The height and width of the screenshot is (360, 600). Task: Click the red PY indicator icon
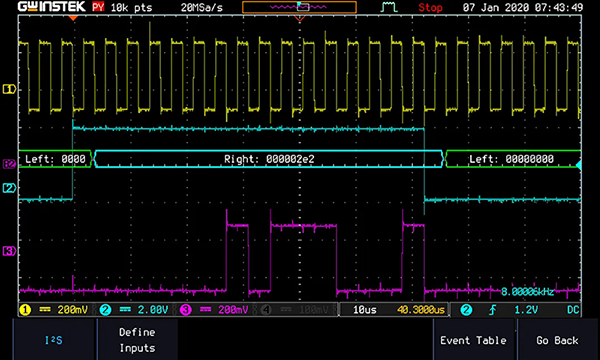(98, 7)
